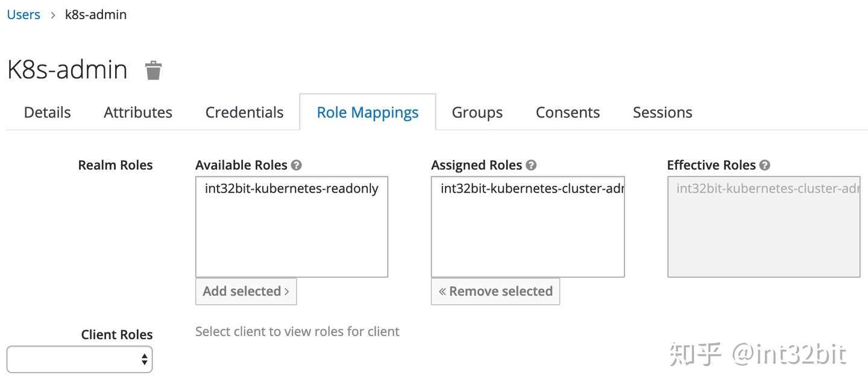Click help icon beside Available Roles

tap(296, 165)
